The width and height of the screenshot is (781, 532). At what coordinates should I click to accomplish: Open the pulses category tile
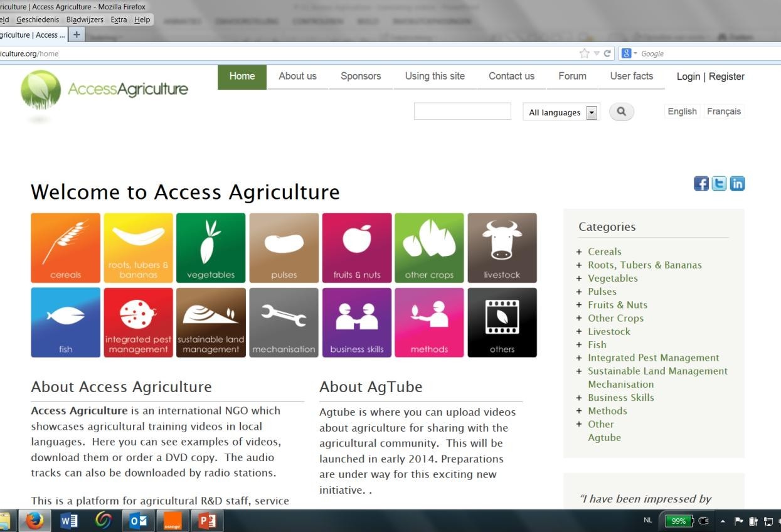[284, 248]
